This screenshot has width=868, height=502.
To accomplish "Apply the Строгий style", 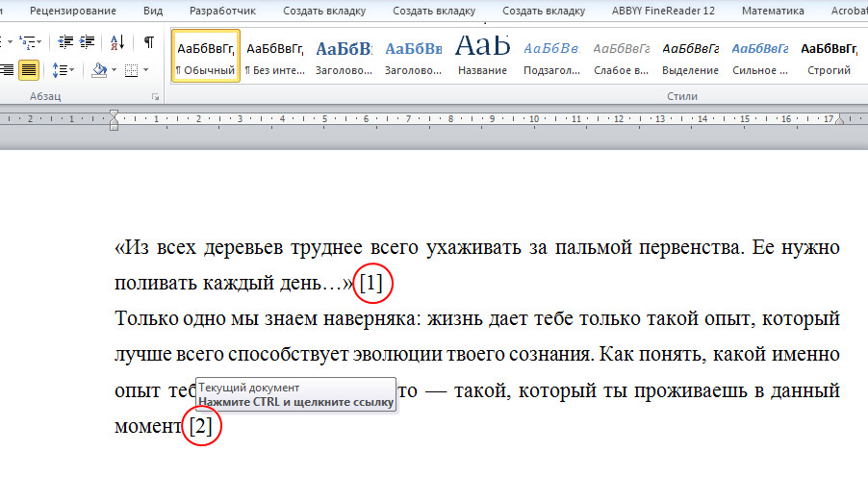I will click(x=829, y=56).
